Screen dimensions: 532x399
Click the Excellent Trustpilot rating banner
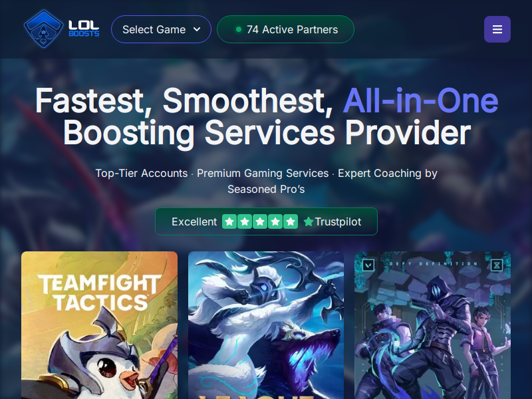tap(266, 221)
